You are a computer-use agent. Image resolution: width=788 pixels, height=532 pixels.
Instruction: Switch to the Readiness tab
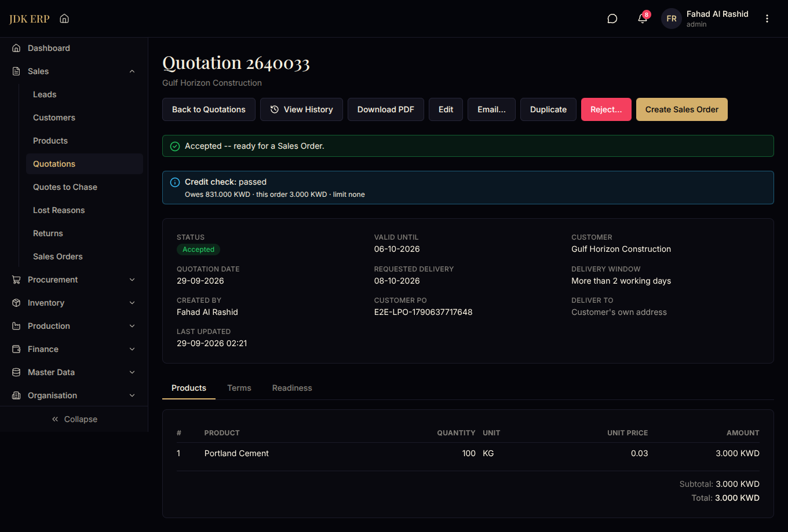point(292,388)
